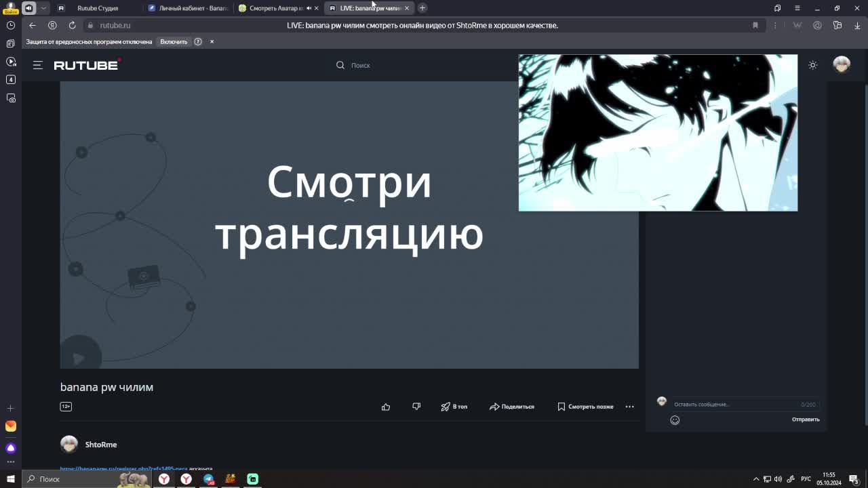Screen dimensions: 868x488
Task: Show hidden system tray icons
Action: click(x=756, y=479)
